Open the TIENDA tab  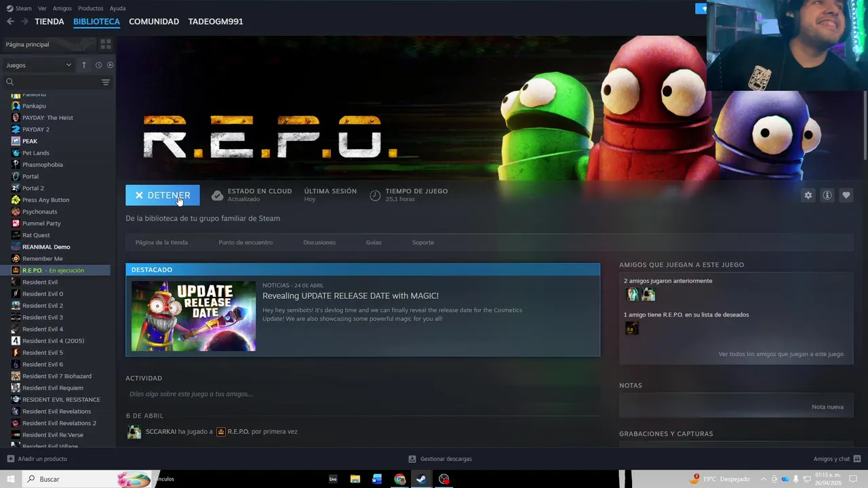[50, 22]
